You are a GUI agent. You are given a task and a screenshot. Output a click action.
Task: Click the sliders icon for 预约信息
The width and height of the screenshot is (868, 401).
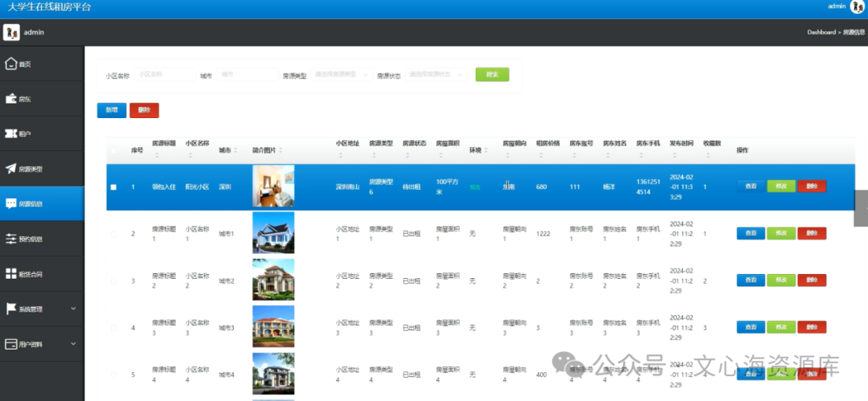click(10, 239)
